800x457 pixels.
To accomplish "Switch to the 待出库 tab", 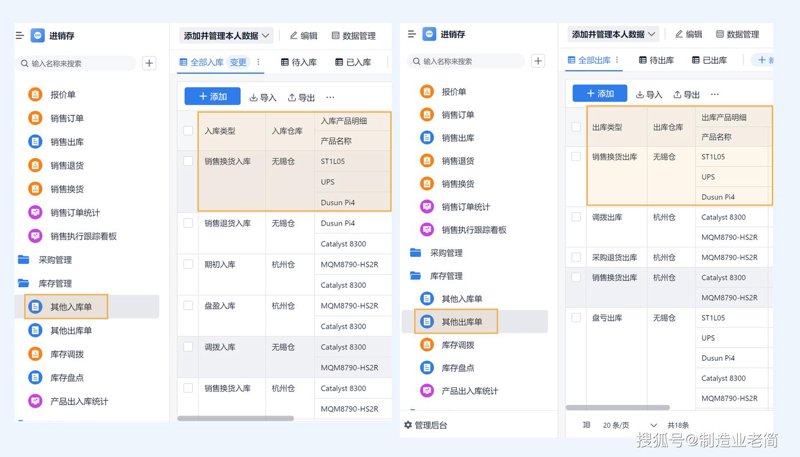I will coord(657,60).
